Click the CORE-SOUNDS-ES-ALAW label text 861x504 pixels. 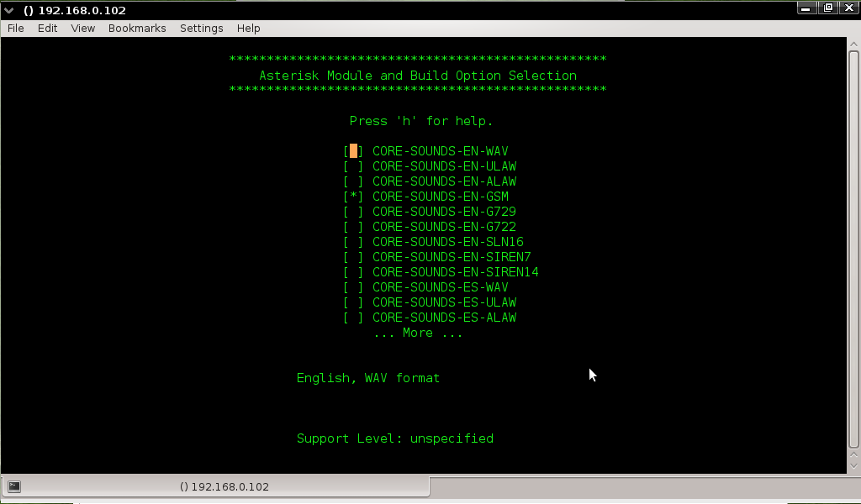pyautogui.click(x=444, y=318)
